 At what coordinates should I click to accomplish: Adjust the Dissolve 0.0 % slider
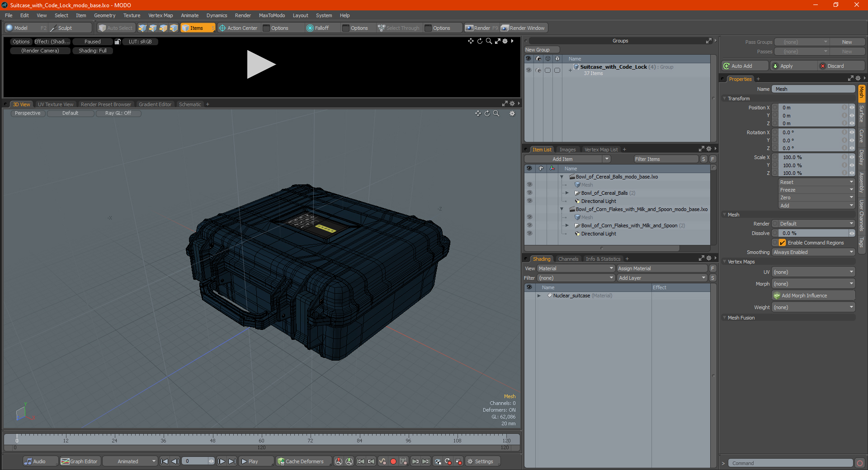pos(814,233)
